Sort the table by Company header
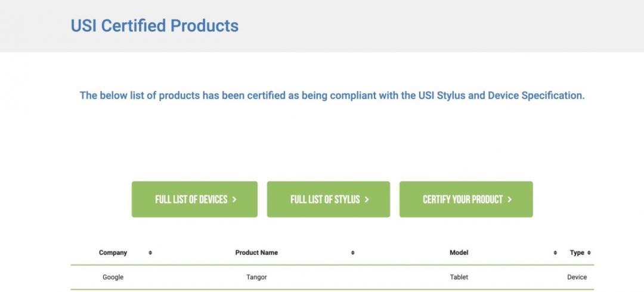Viewport: 644px width, 292px height. click(113, 253)
